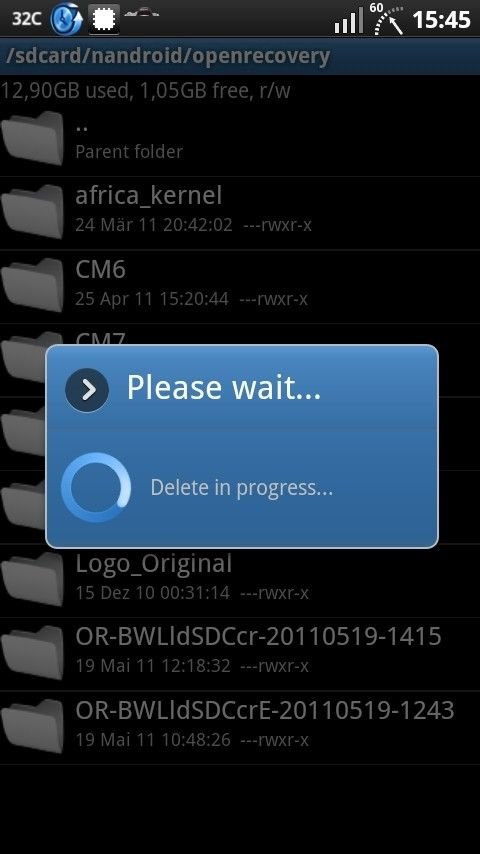Tap the Logo_Original folder icon

click(x=33, y=579)
